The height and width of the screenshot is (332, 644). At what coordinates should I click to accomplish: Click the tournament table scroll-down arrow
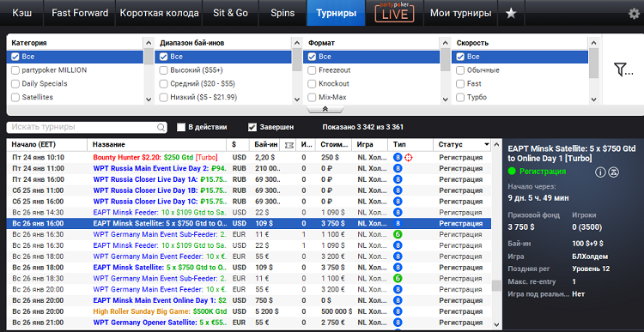point(497,324)
